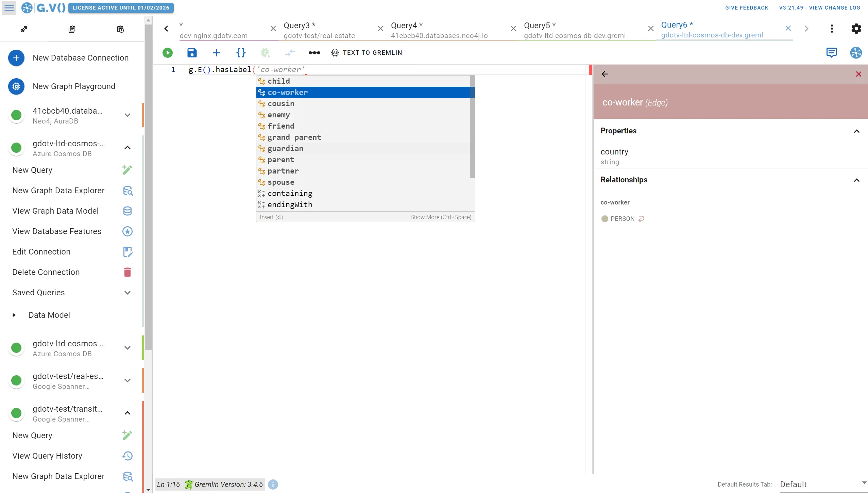Image resolution: width=868 pixels, height=493 pixels.
Task: Expand the Data Model tree node
Action: click(x=14, y=315)
